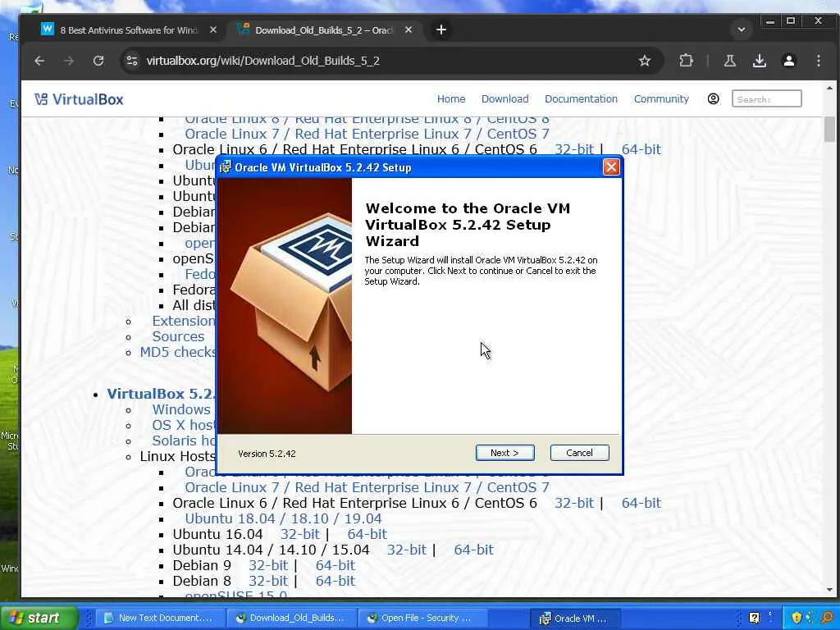Open a new browser tab
The height and width of the screenshot is (630, 840).
tap(441, 30)
